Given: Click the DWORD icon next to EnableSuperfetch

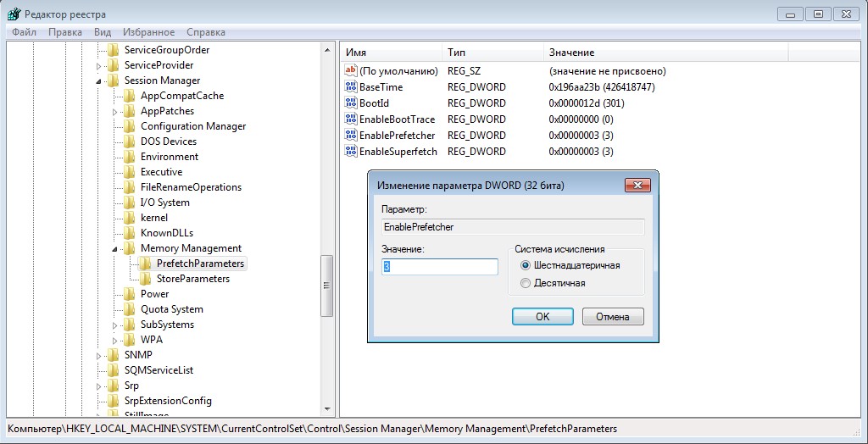Looking at the screenshot, I should (351, 151).
